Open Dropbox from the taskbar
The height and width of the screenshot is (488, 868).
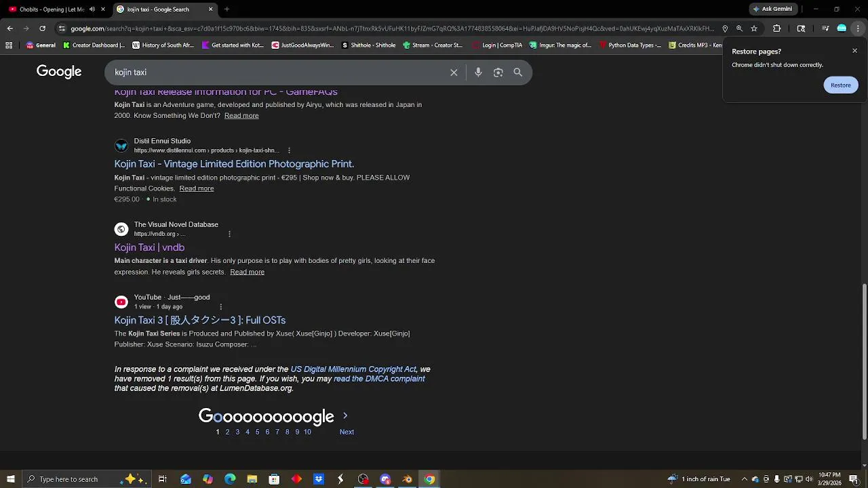[319, 479]
